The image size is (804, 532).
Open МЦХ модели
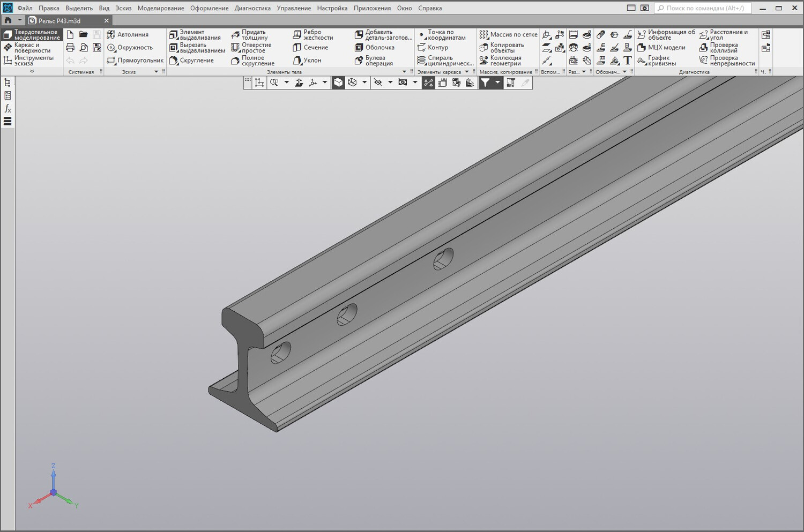pyautogui.click(x=661, y=48)
